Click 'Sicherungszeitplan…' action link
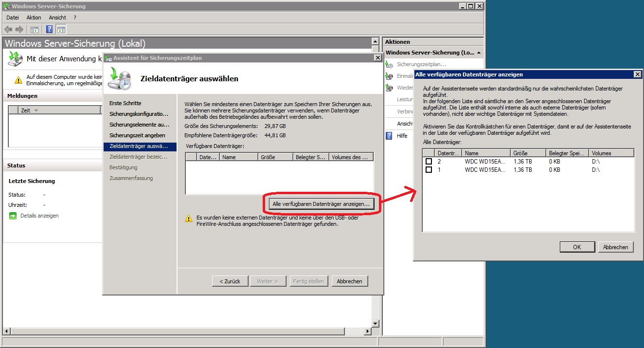This screenshot has width=644, height=348. point(421,64)
